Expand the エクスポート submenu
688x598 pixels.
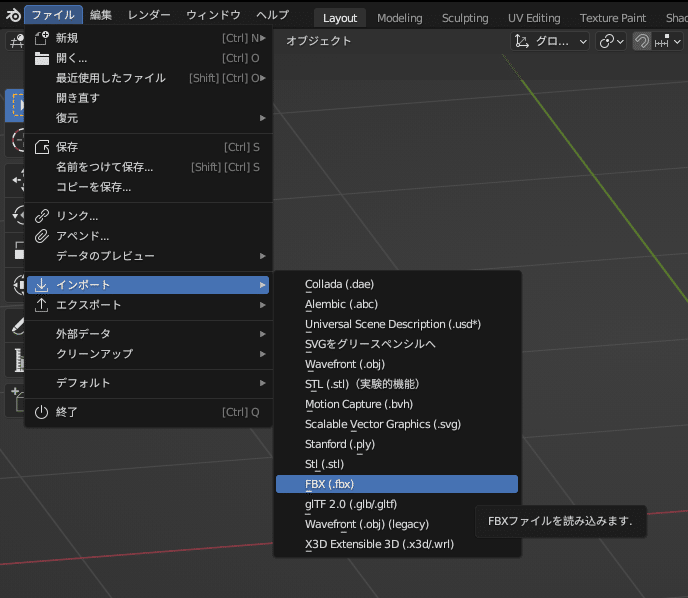coord(149,305)
